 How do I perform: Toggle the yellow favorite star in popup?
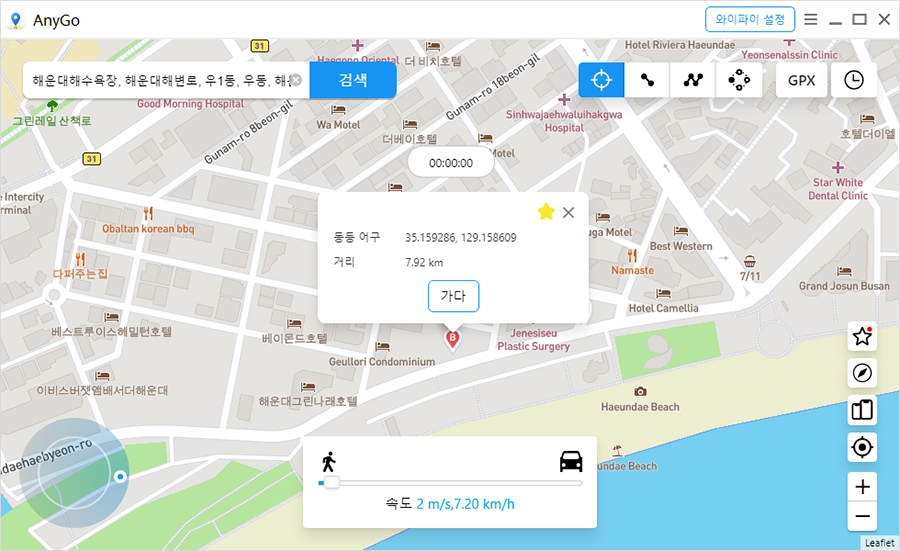pyautogui.click(x=546, y=211)
